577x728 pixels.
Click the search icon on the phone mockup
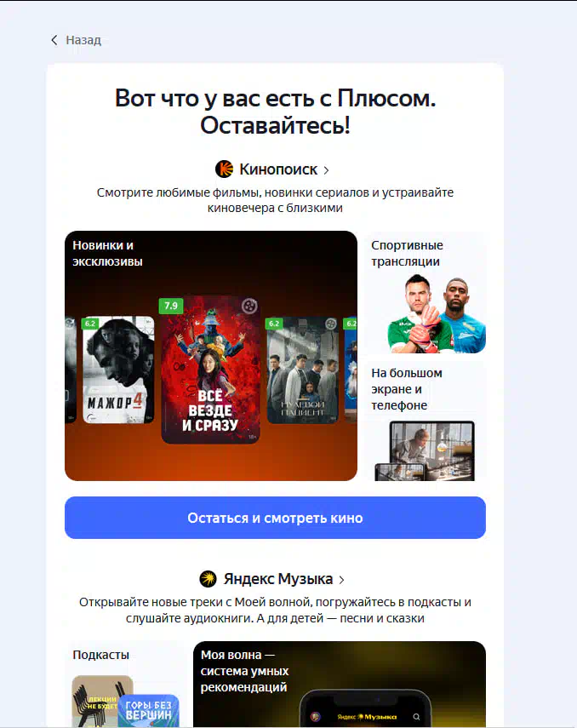click(416, 716)
